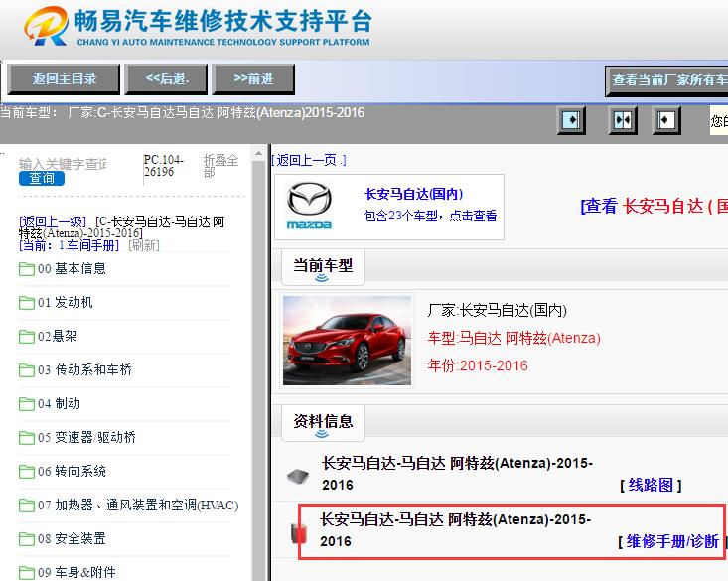Image resolution: width=728 pixels, height=581 pixels.
Task: Open the 07 加热器 HVAC folder icon
Action: click(x=27, y=506)
